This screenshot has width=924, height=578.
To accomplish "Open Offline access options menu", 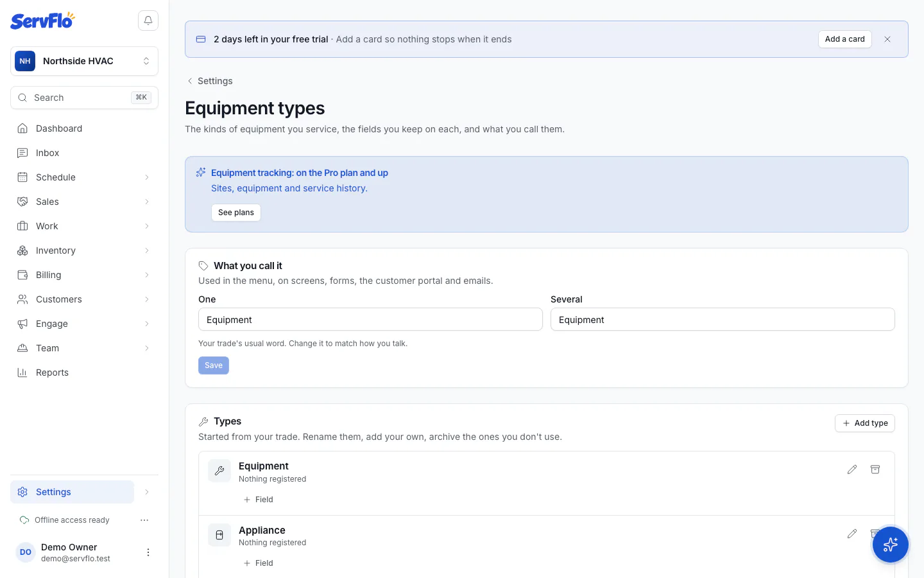I will [144, 520].
